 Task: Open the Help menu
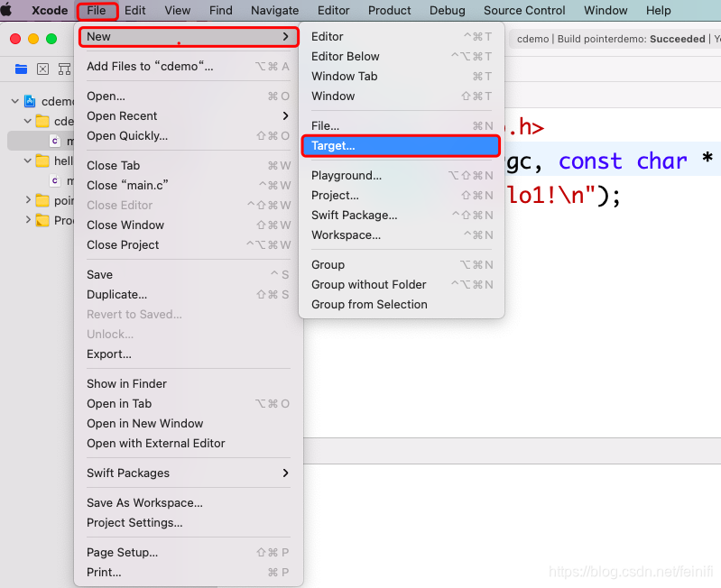(658, 10)
